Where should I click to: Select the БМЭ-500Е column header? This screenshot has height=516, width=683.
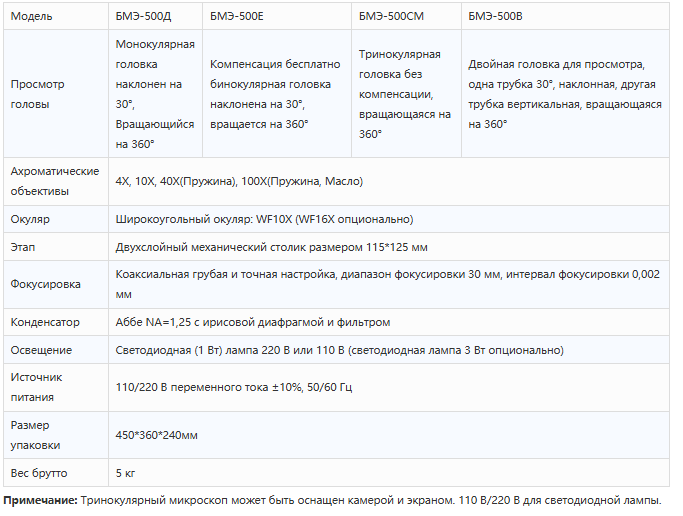[277, 16]
